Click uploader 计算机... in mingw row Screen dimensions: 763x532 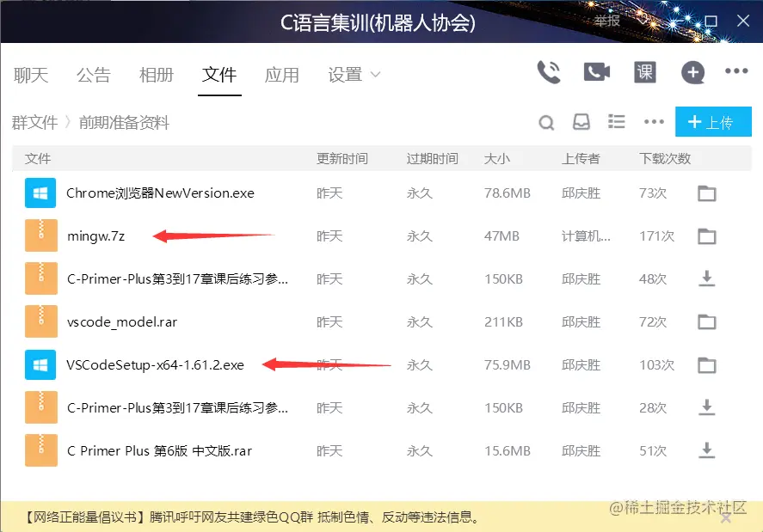586,235
